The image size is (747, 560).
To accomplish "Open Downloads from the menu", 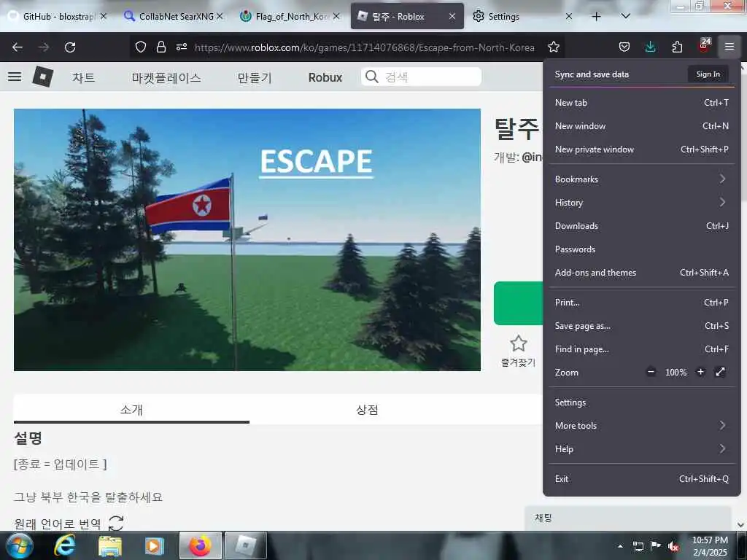I will pyautogui.click(x=641, y=226).
